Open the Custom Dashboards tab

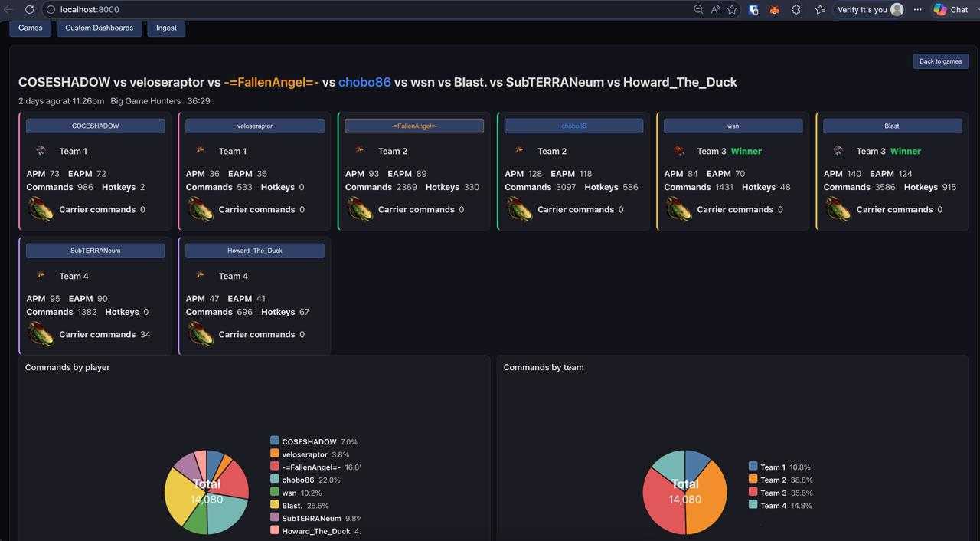pos(99,28)
